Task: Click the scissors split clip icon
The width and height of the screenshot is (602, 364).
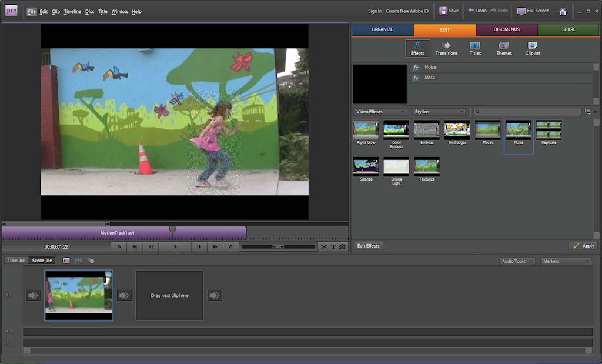Action: click(x=324, y=247)
